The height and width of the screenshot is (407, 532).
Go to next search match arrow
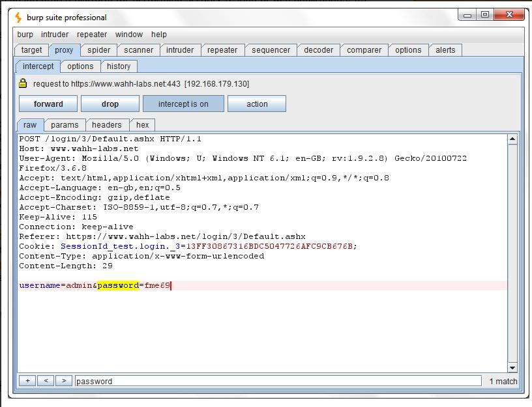coord(64,380)
